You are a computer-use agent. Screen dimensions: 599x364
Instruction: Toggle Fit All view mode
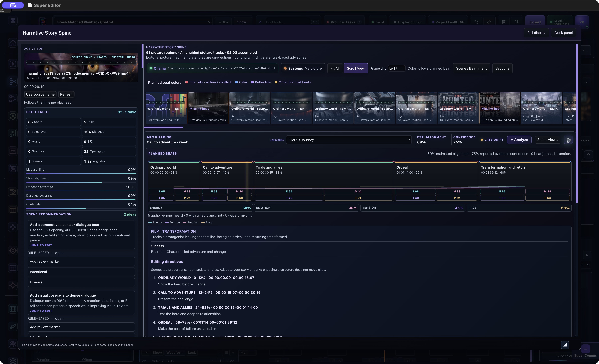(335, 68)
